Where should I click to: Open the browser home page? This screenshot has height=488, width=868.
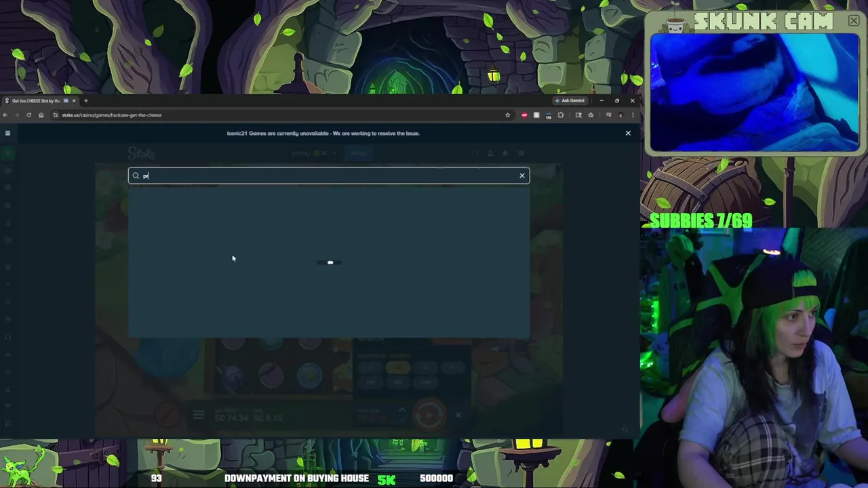pos(41,115)
